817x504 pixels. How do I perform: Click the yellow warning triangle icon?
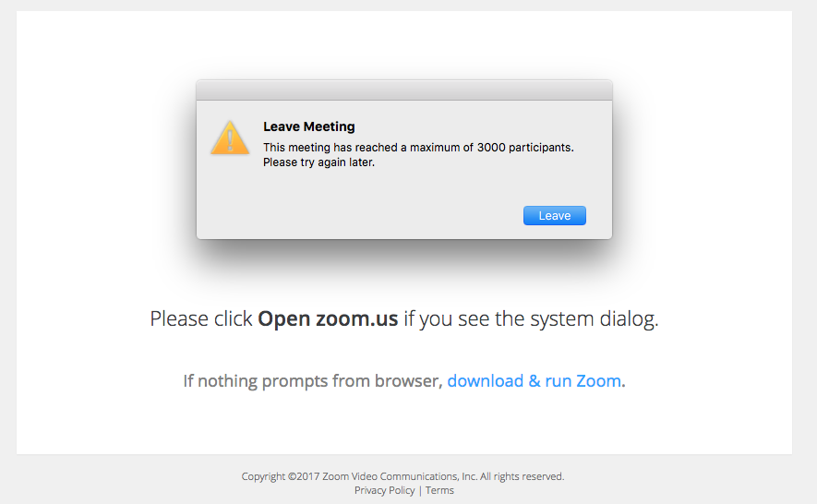pos(230,138)
